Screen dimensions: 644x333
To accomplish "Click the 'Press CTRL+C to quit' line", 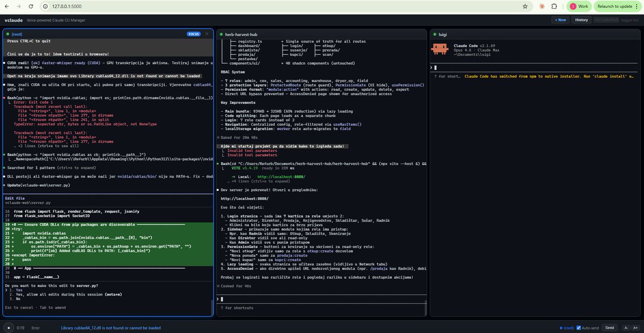I will 28,41.
